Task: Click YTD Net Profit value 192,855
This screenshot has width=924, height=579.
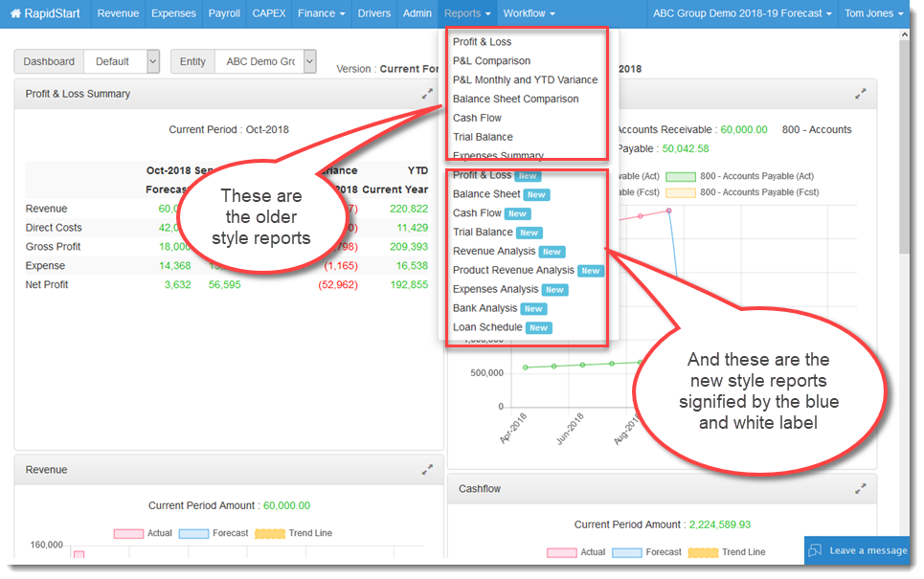Action: [x=409, y=284]
